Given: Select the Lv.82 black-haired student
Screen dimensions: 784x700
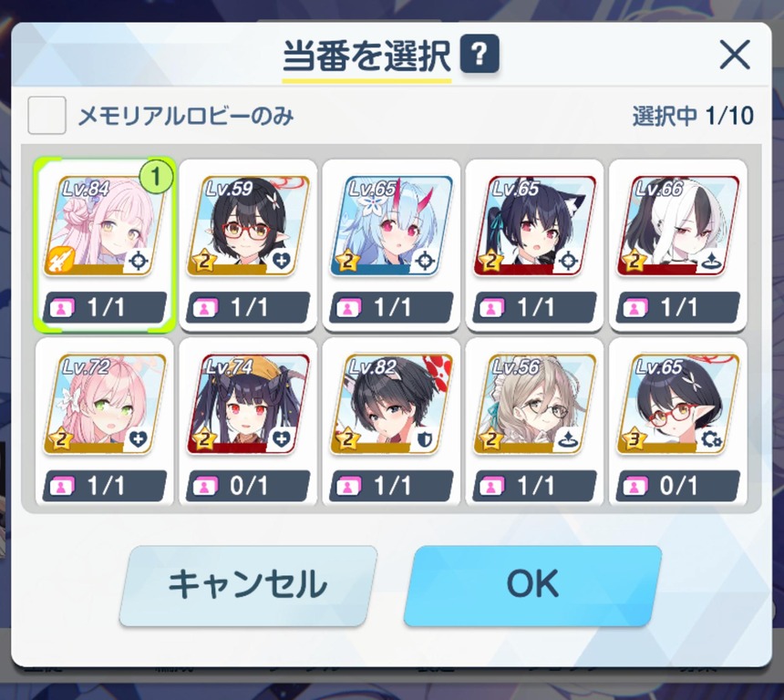Looking at the screenshot, I should [x=391, y=423].
